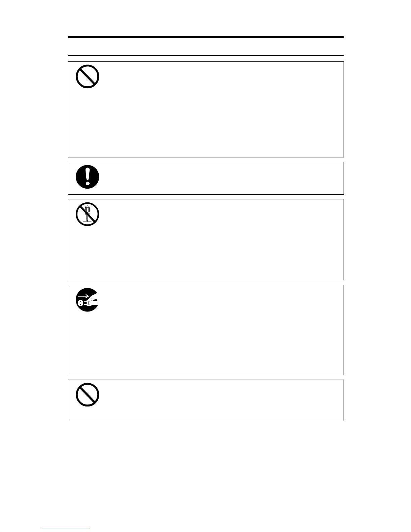Click the arrow inside the unplug icon
Screen dimensions: 411x532
click(x=83, y=296)
